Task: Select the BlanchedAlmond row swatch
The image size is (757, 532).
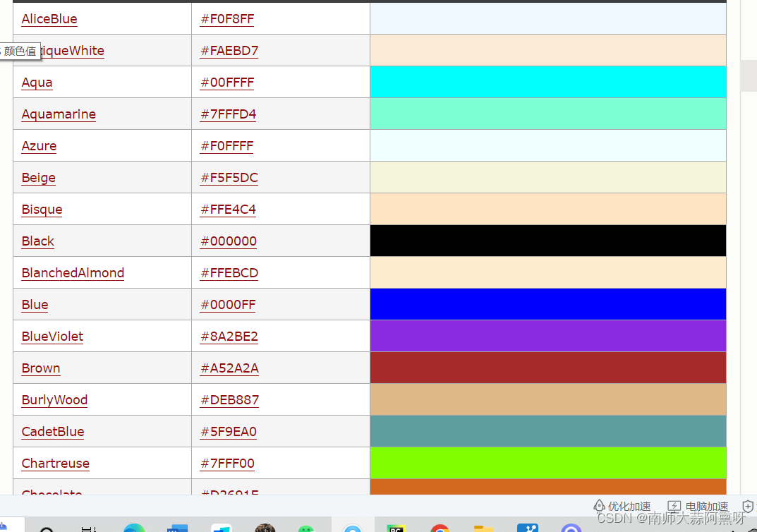Action: click(x=548, y=272)
